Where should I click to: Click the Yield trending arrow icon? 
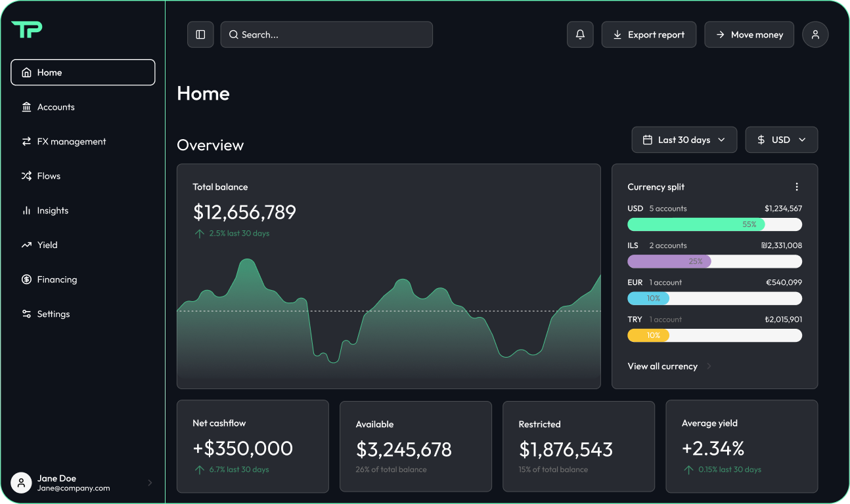(x=26, y=245)
